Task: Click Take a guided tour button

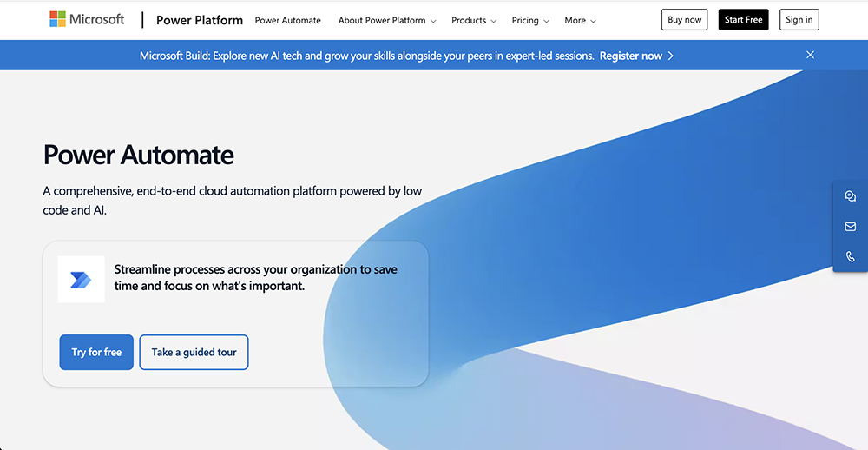Action: click(x=194, y=352)
